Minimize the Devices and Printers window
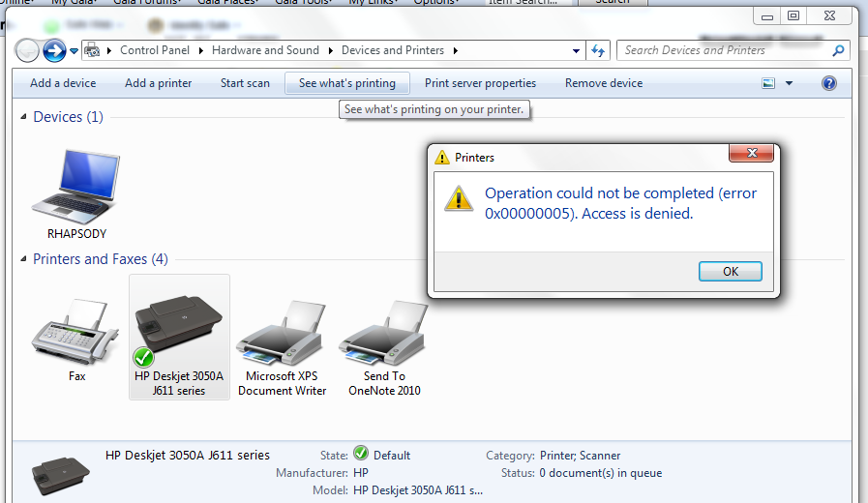Screen dimensions: 868x503 point(766,16)
